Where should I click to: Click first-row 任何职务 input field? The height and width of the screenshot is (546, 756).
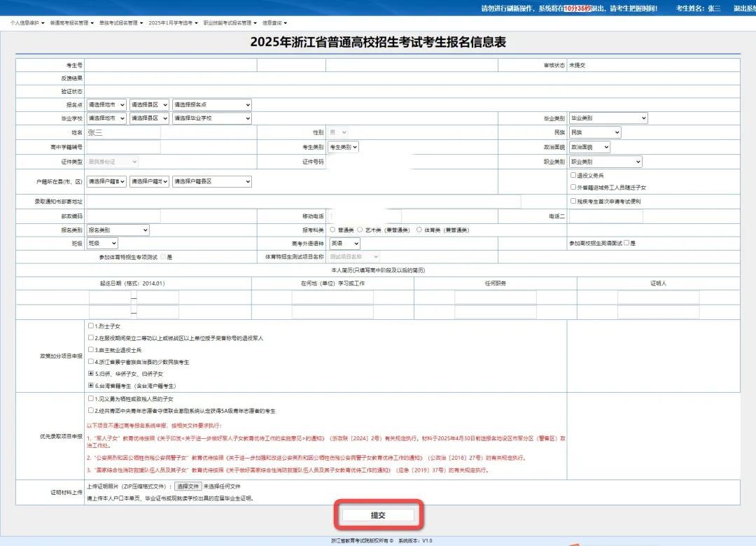click(x=496, y=297)
